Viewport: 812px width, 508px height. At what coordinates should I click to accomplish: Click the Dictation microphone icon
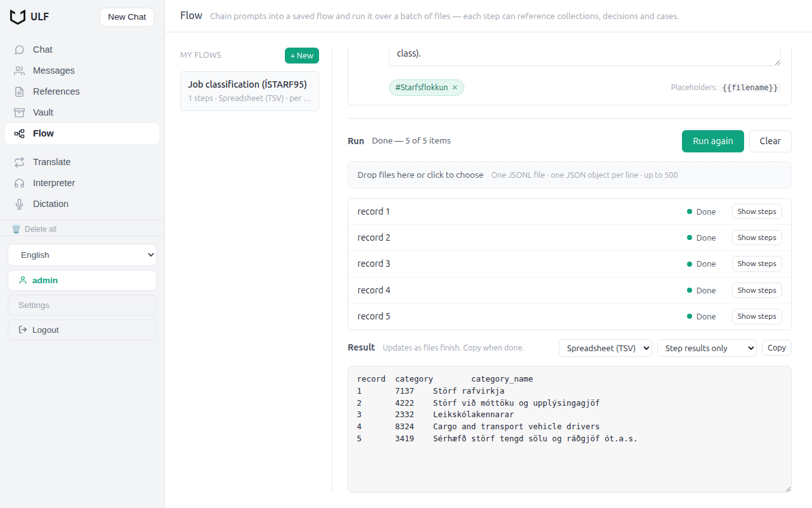click(x=20, y=204)
